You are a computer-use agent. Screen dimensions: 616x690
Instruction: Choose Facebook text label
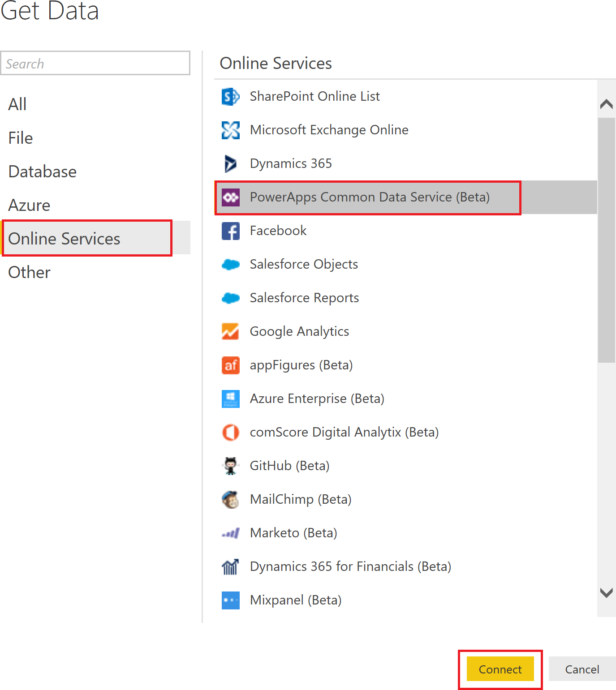point(278,231)
